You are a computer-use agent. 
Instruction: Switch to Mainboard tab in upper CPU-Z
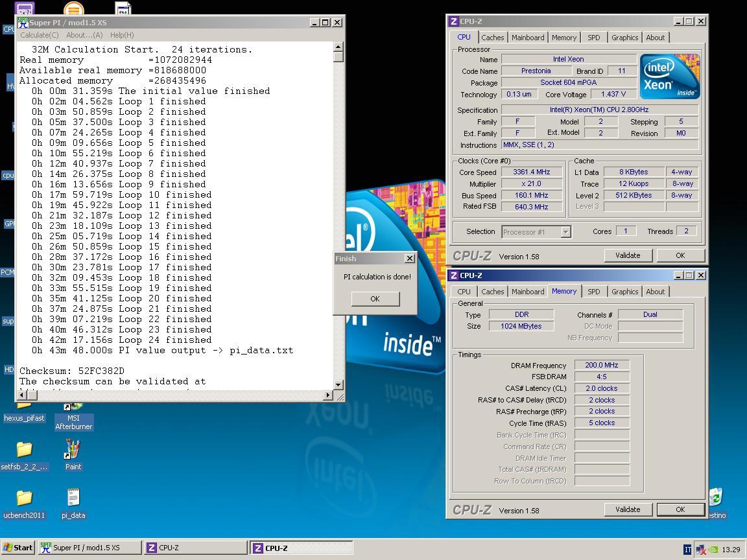point(528,38)
